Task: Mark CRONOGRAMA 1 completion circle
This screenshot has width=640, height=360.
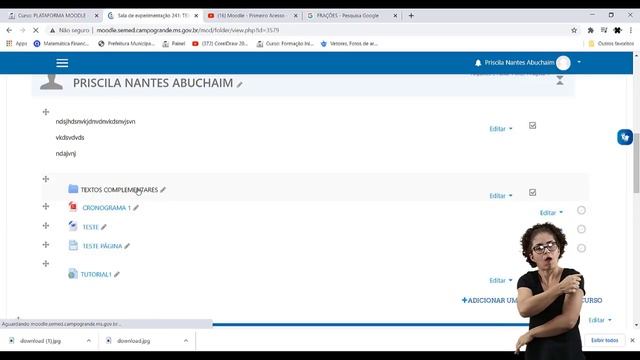Action: (581, 210)
